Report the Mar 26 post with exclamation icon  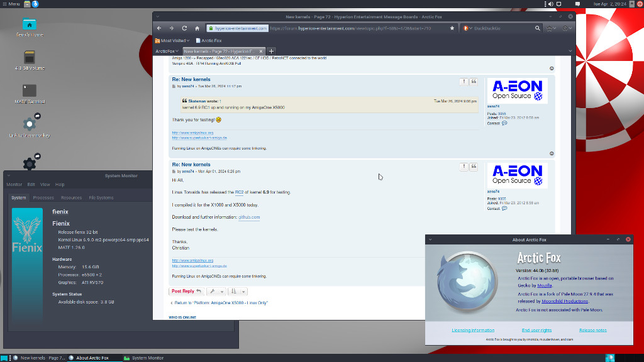coord(464,82)
